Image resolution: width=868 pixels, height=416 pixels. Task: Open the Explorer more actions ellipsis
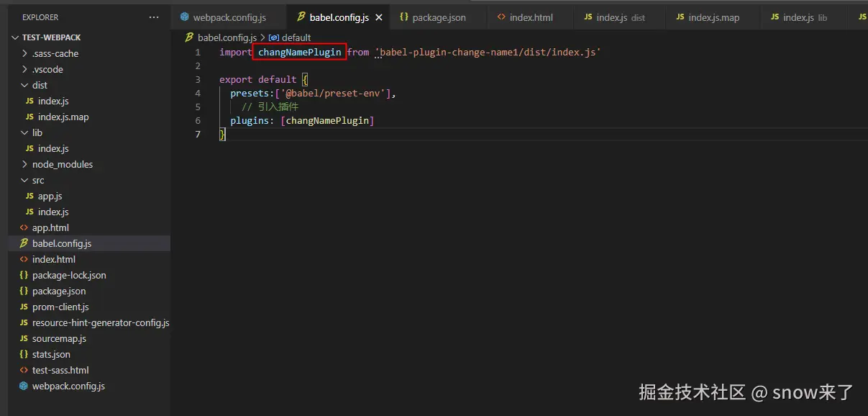coord(154,17)
